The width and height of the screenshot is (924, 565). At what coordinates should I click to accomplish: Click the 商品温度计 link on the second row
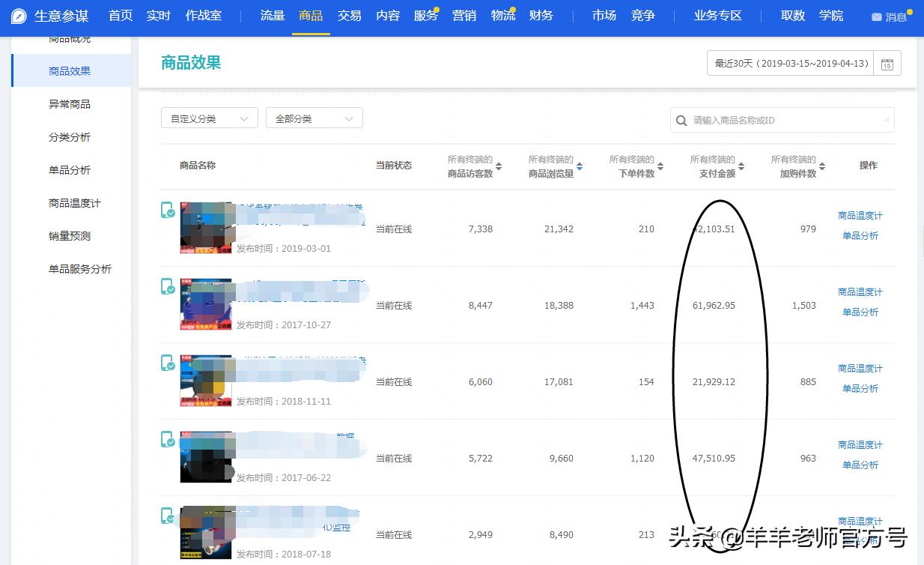859,292
